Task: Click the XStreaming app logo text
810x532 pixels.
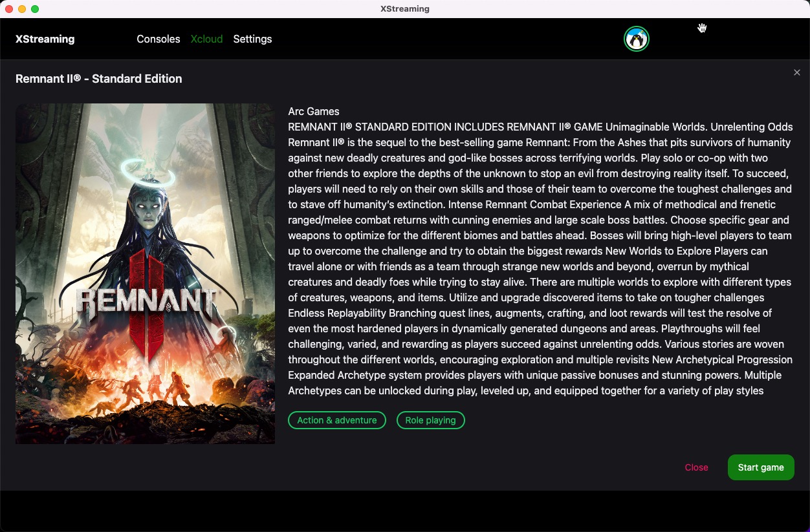Action: tap(45, 39)
